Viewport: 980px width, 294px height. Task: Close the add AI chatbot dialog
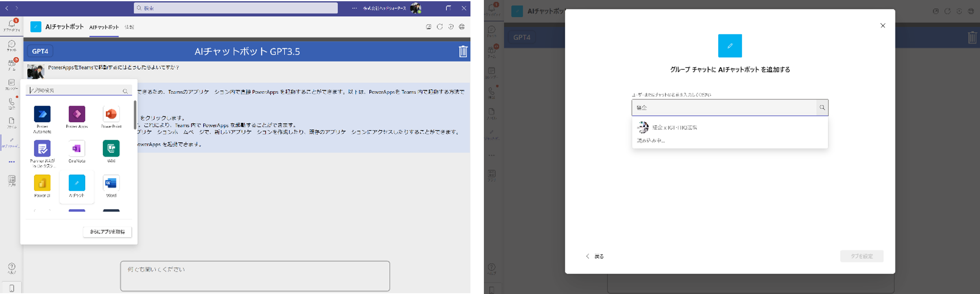(x=883, y=26)
